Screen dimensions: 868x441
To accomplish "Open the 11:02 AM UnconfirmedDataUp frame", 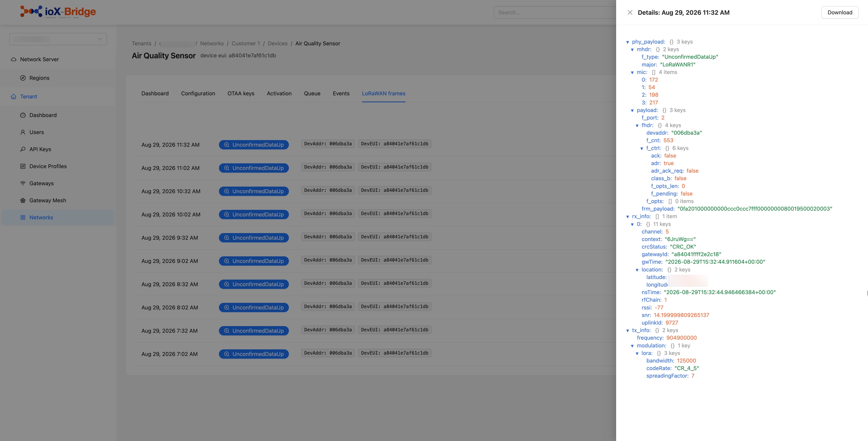I will 254,168.
